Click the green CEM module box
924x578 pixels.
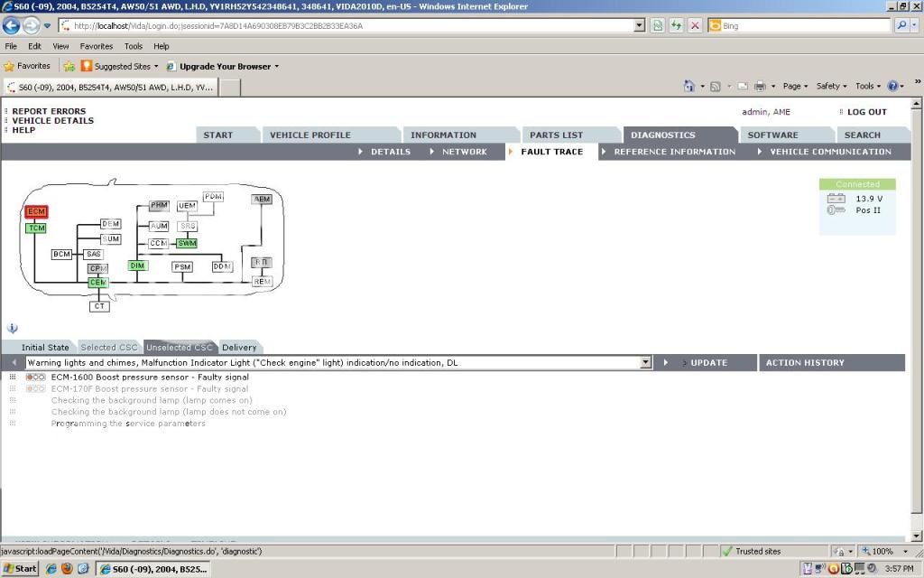tap(98, 283)
